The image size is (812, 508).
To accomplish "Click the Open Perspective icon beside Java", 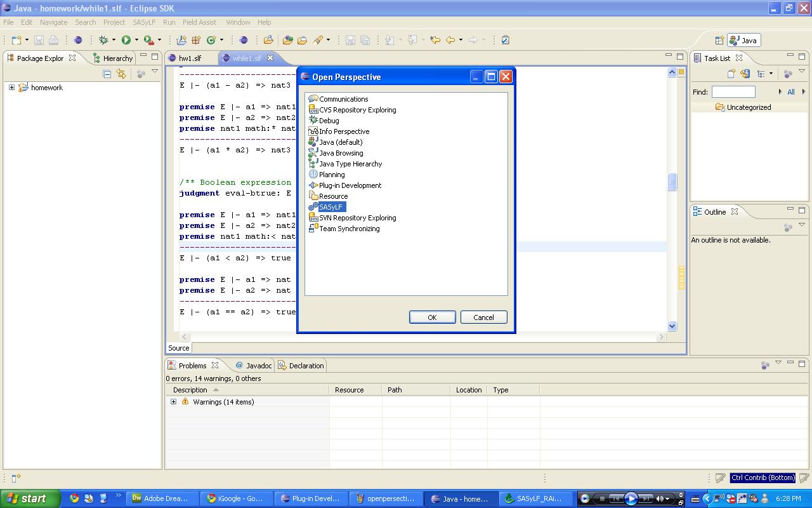I will click(x=719, y=40).
